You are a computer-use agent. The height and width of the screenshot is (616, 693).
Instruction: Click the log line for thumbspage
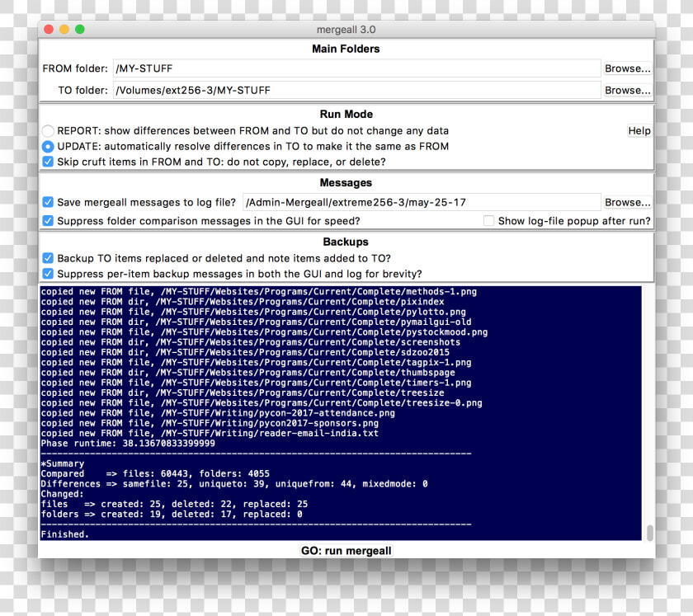pos(248,373)
